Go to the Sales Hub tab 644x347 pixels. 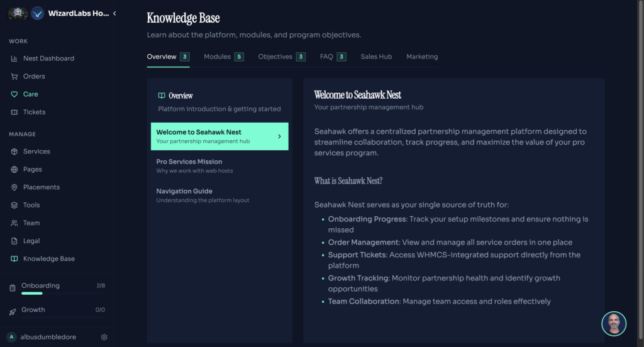pos(376,57)
